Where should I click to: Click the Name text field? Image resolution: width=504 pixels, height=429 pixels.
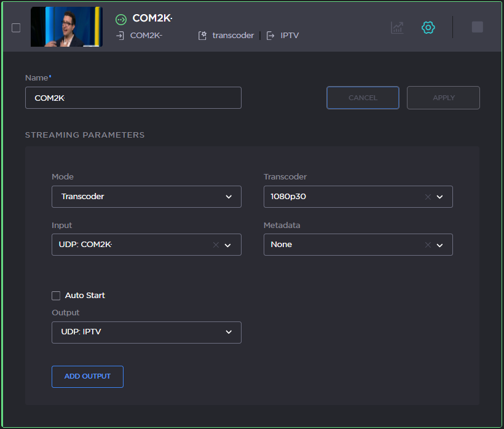(133, 98)
